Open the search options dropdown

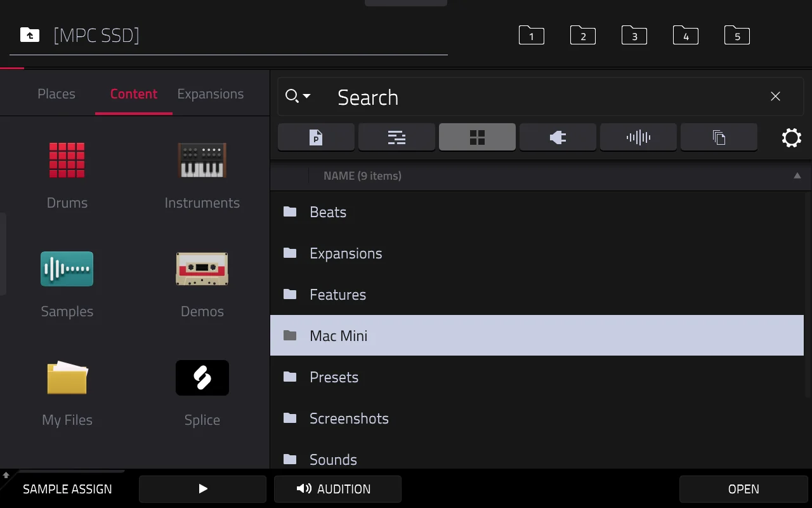[298, 97]
